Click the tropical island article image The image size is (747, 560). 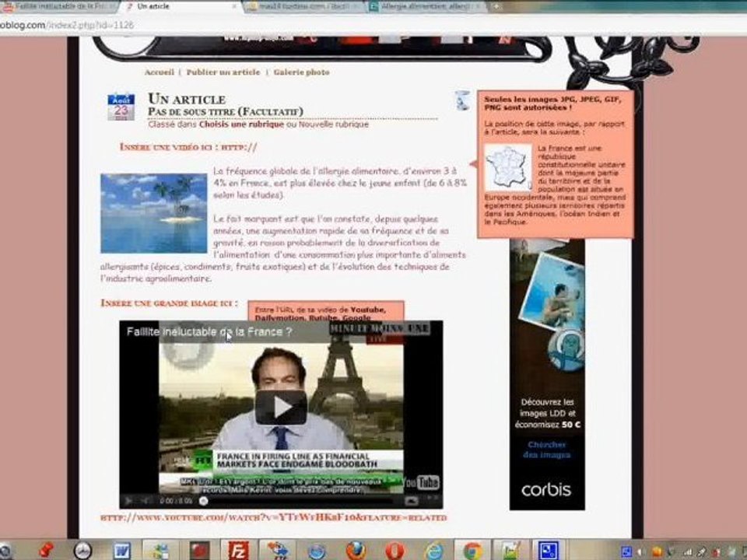[153, 213]
